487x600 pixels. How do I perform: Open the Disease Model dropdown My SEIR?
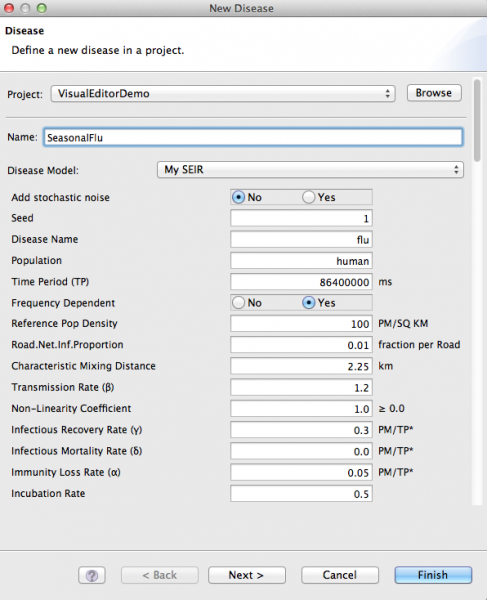pyautogui.click(x=310, y=170)
